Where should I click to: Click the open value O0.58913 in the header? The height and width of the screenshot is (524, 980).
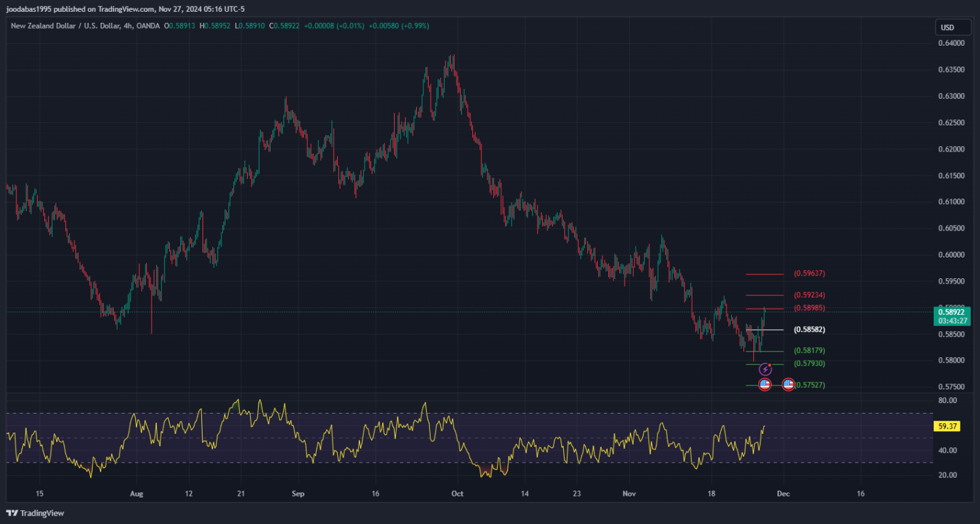[180, 26]
